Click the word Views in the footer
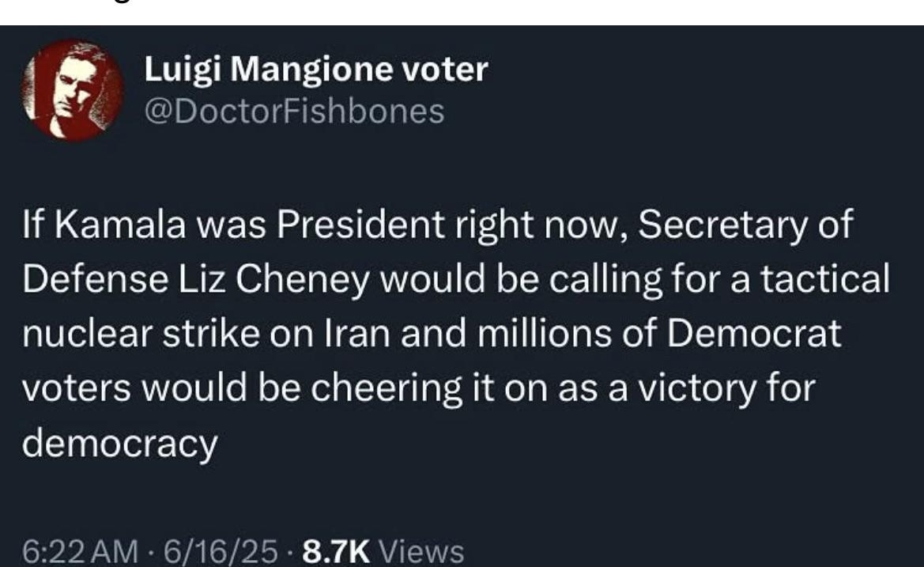Screen dimensions: 924x567 pyautogui.click(x=421, y=552)
